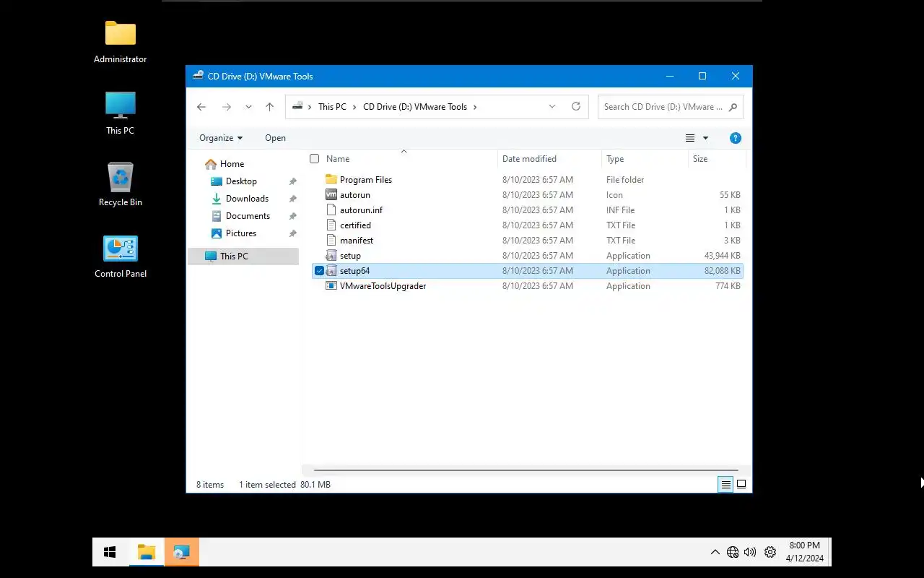Open the Organize dropdown menu
This screenshot has height=578, width=924.
pyautogui.click(x=221, y=138)
